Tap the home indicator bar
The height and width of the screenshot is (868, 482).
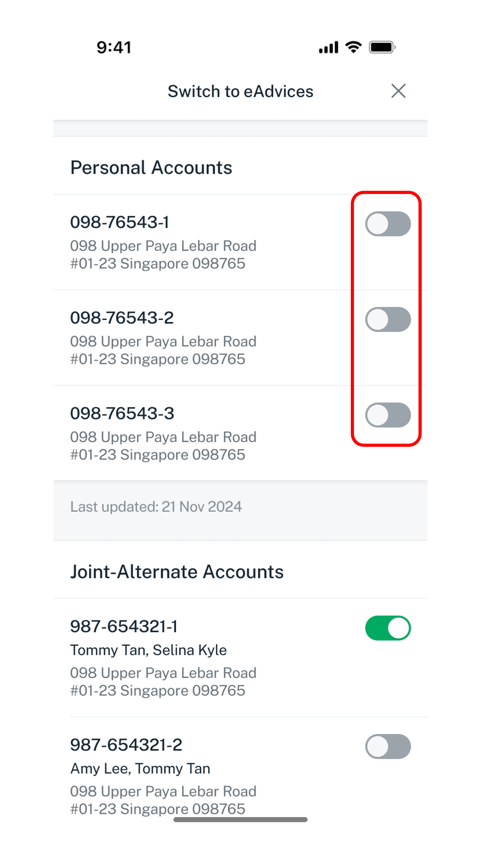pos(240,820)
